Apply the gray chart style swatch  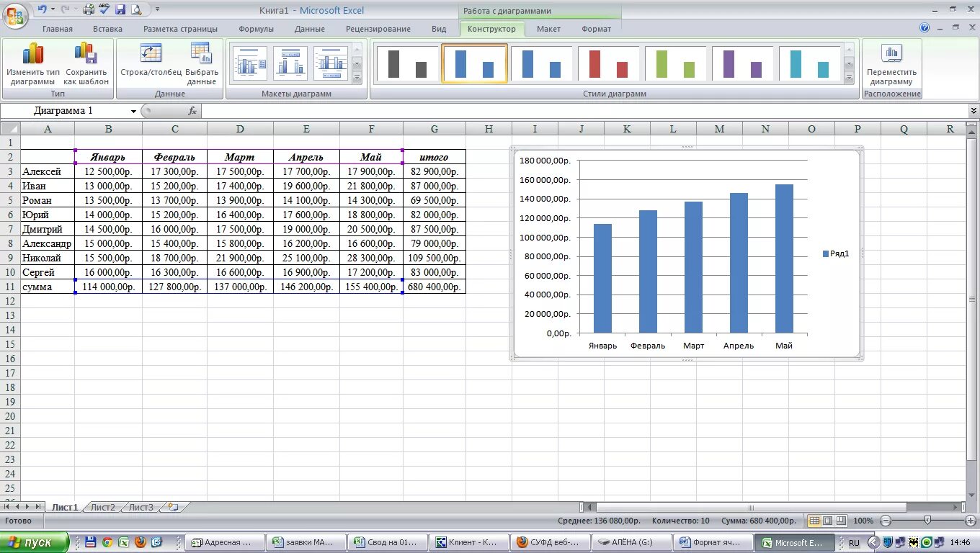407,64
